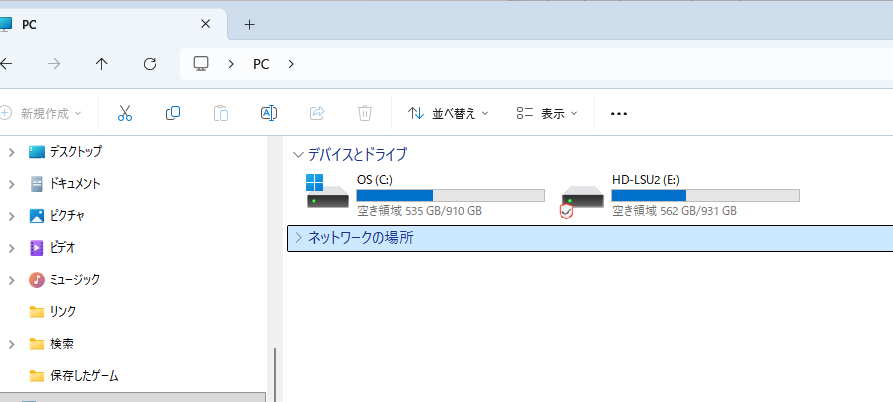893x402 pixels.
Task: Collapse the デバイスとドライブ group
Action: click(x=298, y=155)
